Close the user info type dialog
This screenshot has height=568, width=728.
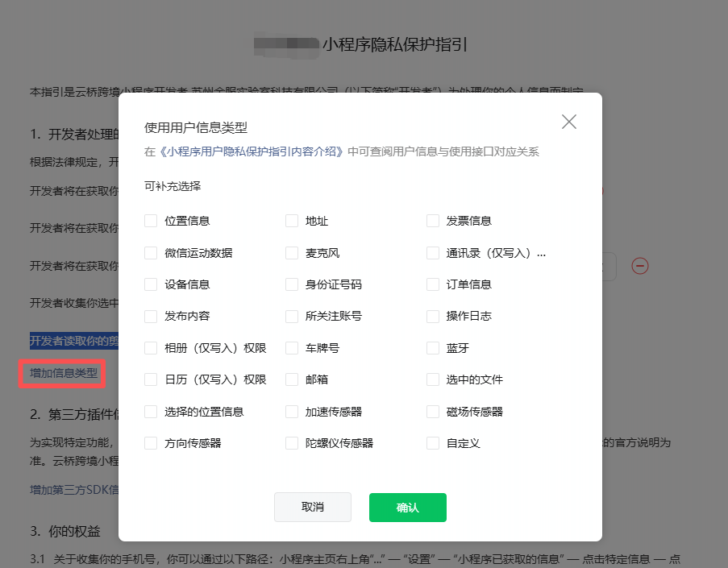point(568,122)
